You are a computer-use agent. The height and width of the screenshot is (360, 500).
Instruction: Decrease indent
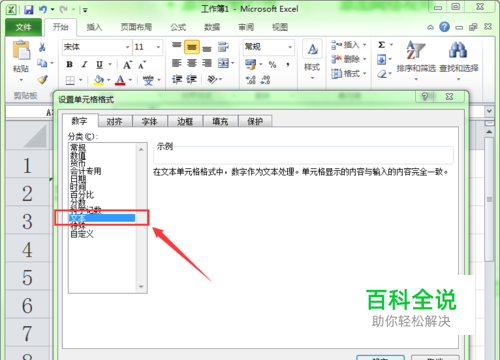pyautogui.click(x=177, y=79)
